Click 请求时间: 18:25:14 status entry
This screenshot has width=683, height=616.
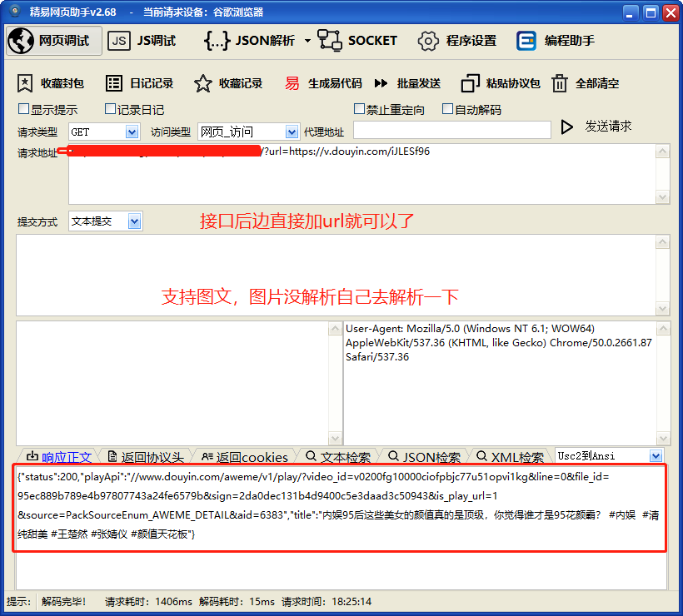click(327, 602)
